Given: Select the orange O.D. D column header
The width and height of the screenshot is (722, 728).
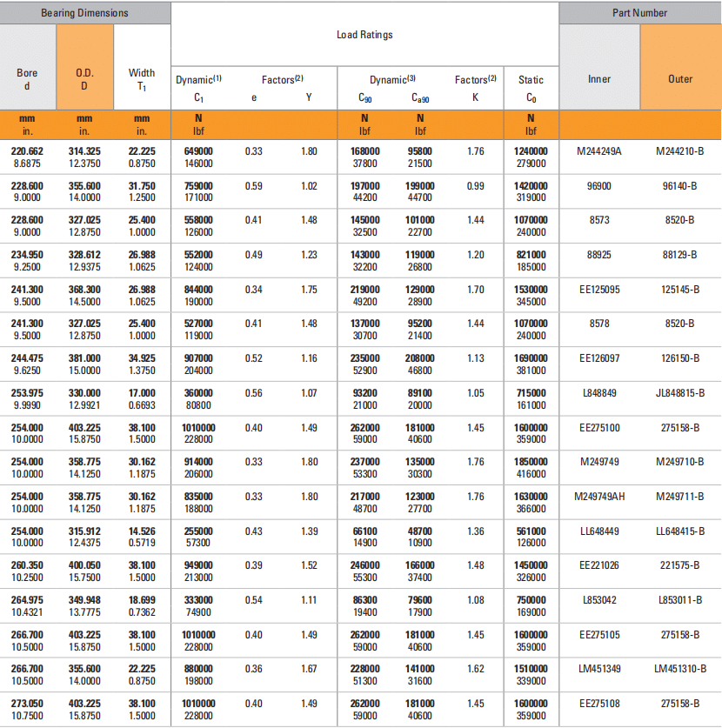Looking at the screenshot, I should pyautogui.click(x=84, y=79).
